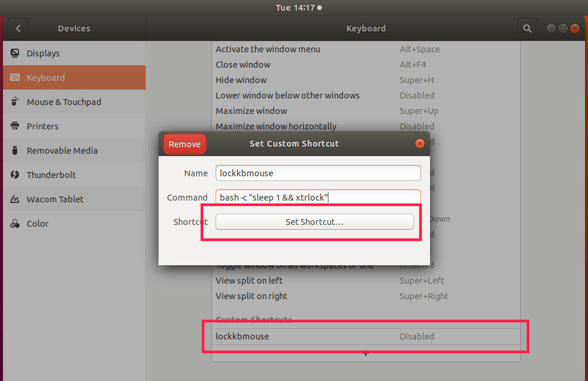Click the Command field with bash command
Screen dimensions: 588x381
coord(318,197)
